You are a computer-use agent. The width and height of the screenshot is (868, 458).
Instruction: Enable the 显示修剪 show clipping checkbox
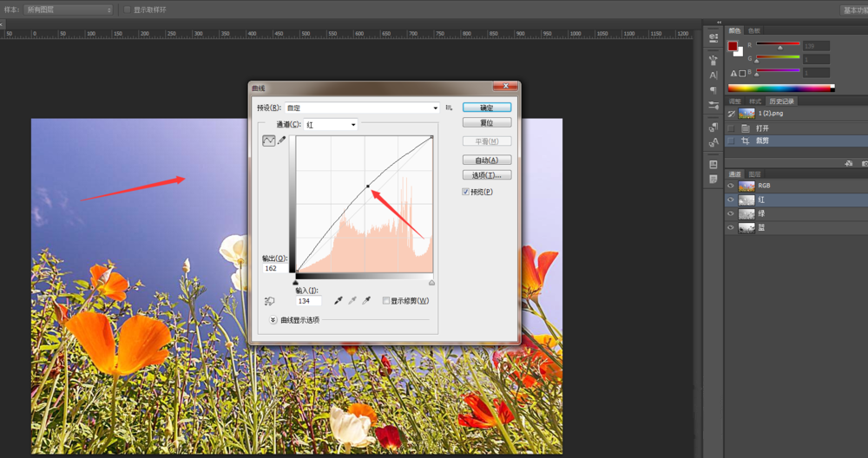click(386, 301)
